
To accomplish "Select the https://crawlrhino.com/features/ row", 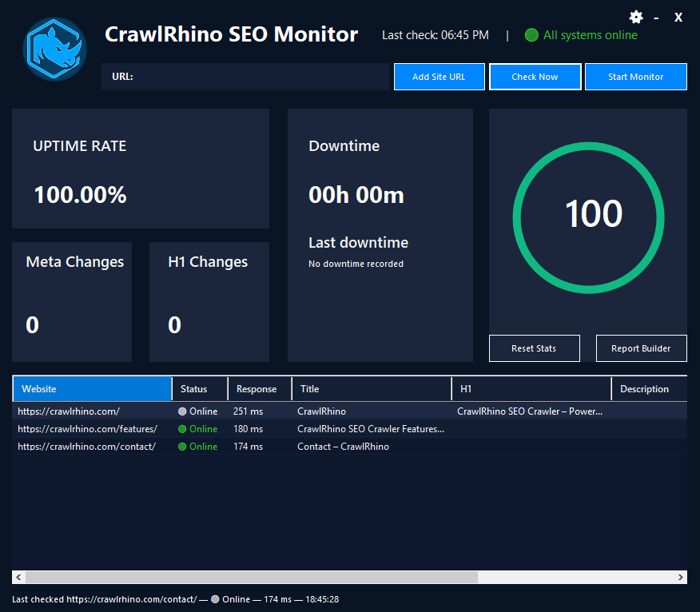I will pos(349,429).
